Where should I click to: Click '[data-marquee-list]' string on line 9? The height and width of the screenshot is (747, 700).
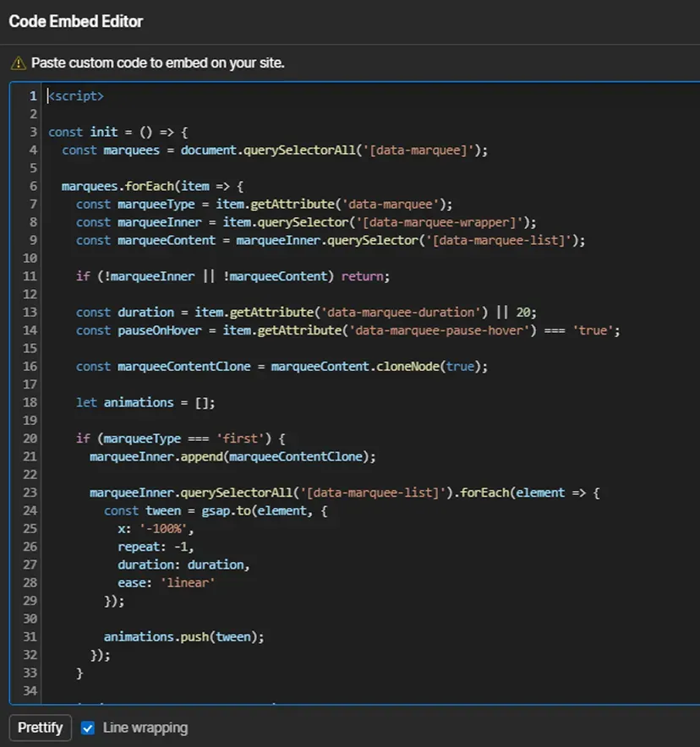499,240
